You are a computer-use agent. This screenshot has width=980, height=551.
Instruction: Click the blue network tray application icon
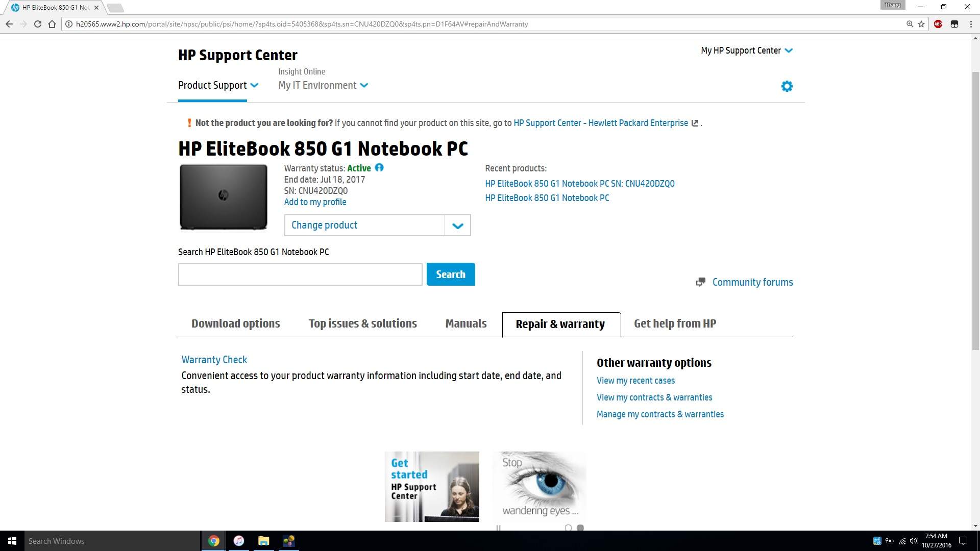coord(877,541)
